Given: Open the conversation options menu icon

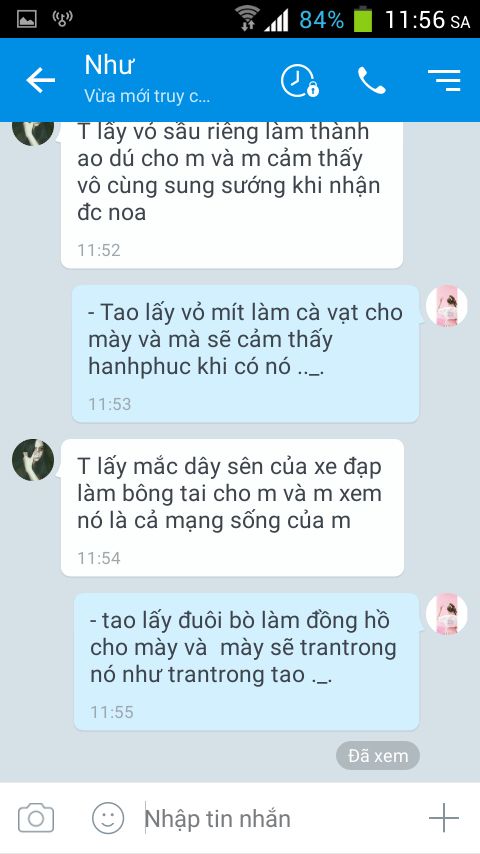Looking at the screenshot, I should point(444,81).
